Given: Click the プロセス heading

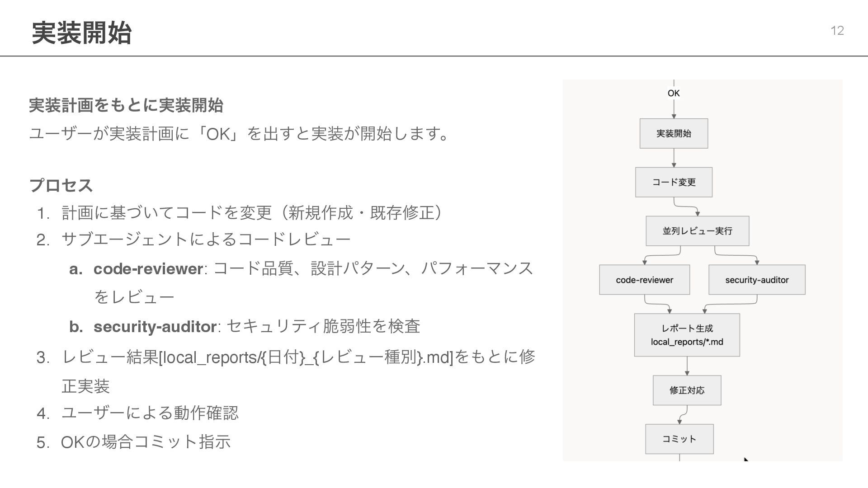Looking at the screenshot, I should pyautogui.click(x=61, y=185).
